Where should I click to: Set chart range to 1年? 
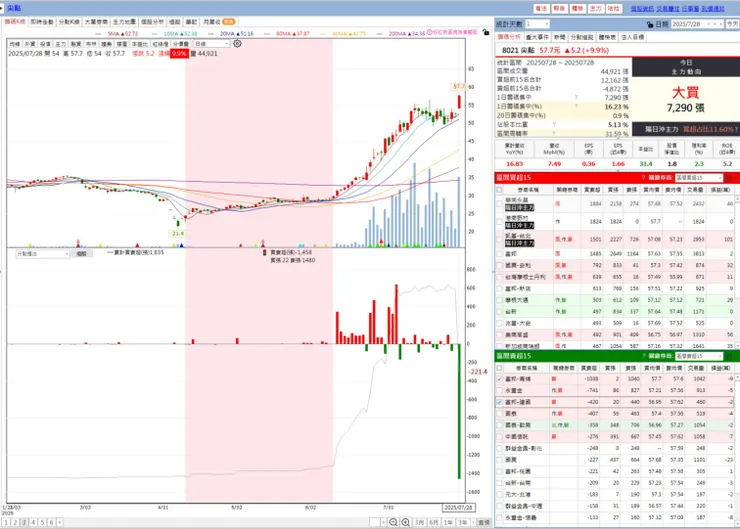448,522
